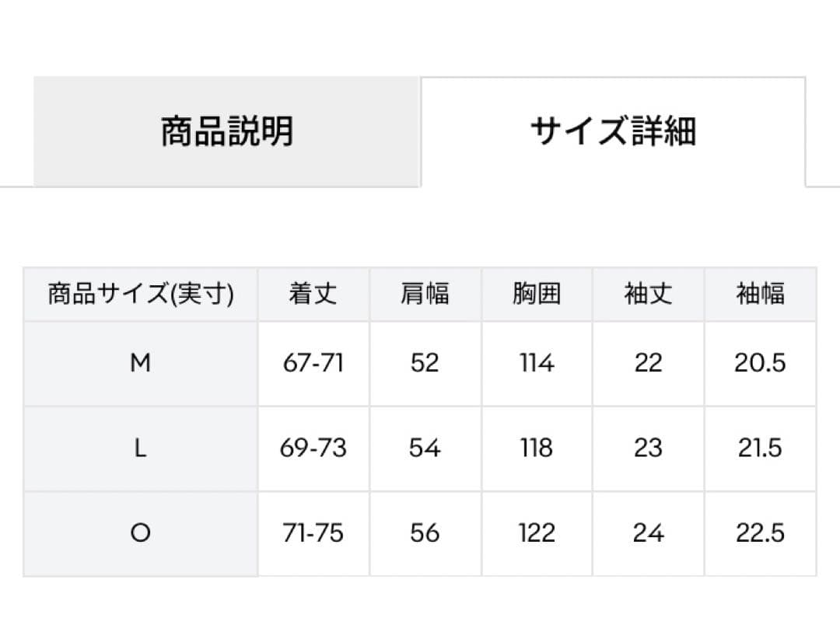Click the L size row label
The width and height of the screenshot is (840, 628).
click(x=141, y=448)
